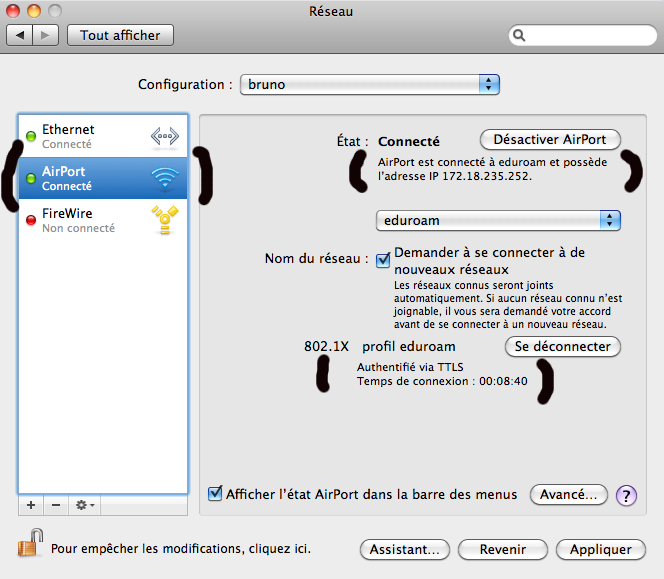This screenshot has height=579, width=664.
Task: Click the Se déconnecter button
Action: [562, 346]
